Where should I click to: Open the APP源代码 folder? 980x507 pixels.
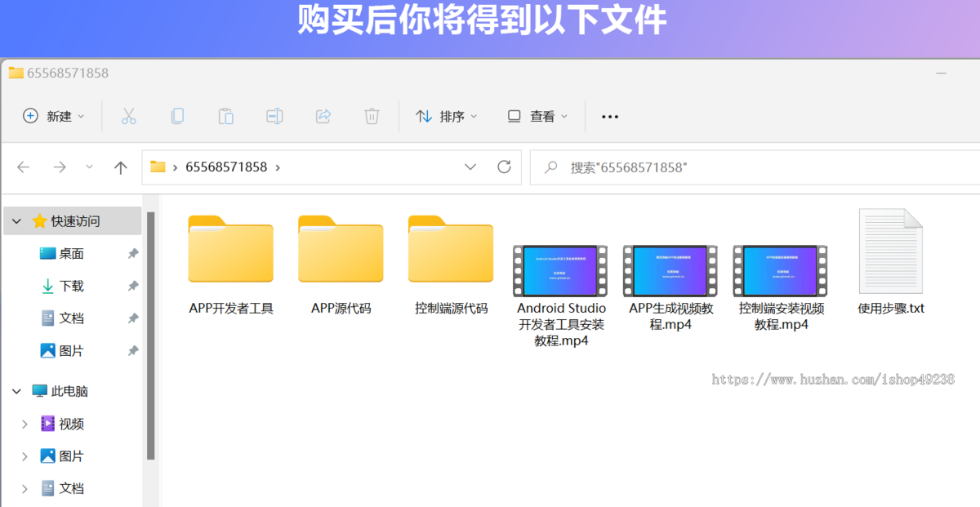(341, 265)
